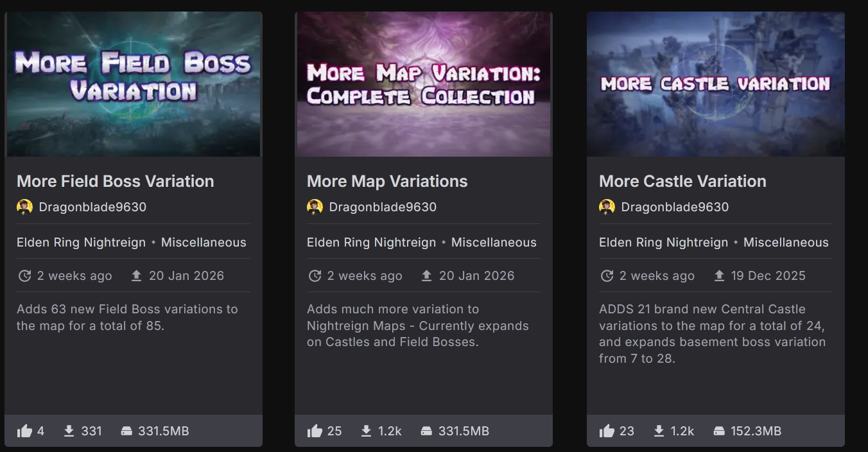Click the upload icon beside 19 Dec 2025
868x452 pixels.
pos(719,275)
